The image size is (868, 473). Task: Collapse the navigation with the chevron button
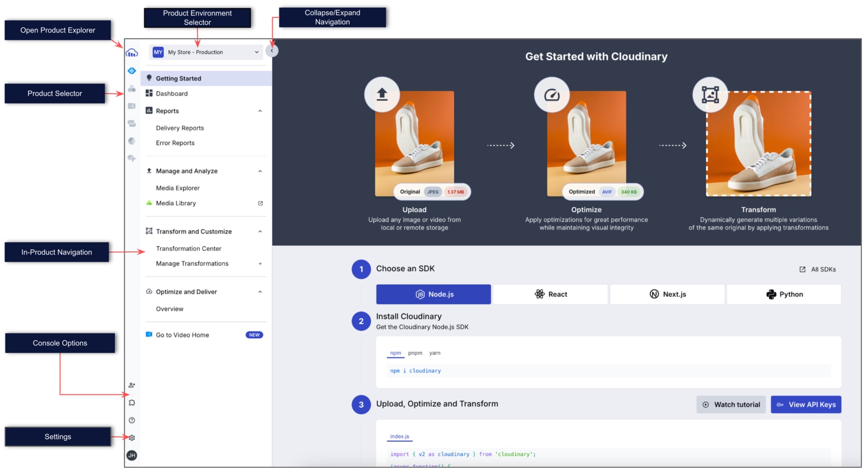pyautogui.click(x=272, y=50)
